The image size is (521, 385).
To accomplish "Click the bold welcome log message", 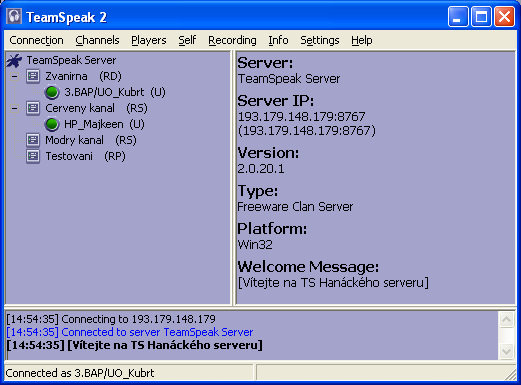I will [134, 345].
